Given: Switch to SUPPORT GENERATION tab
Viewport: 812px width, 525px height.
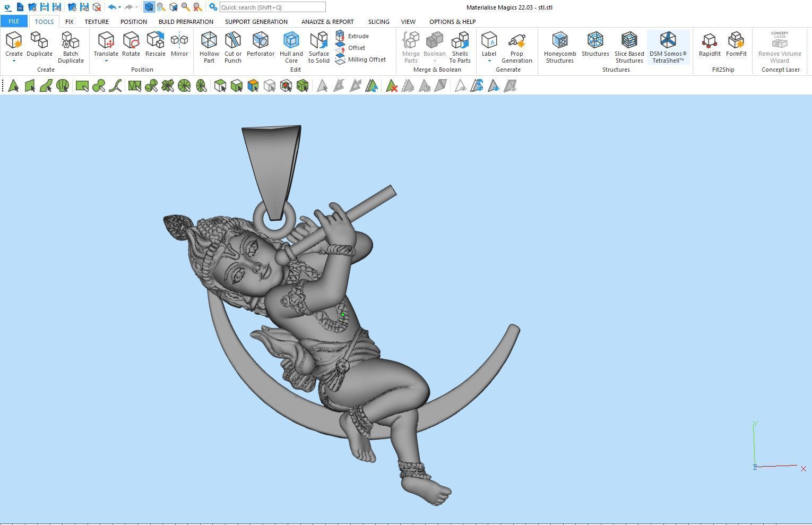Looking at the screenshot, I should (x=256, y=22).
